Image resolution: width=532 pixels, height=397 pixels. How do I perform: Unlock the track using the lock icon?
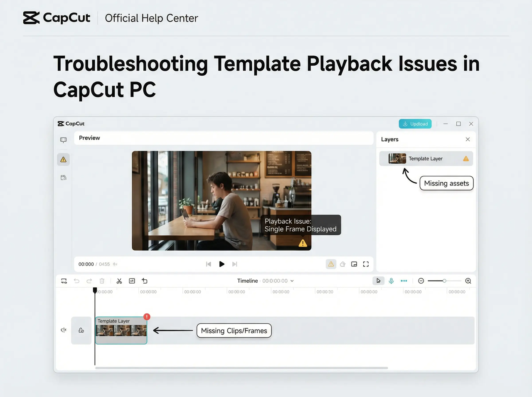(81, 330)
